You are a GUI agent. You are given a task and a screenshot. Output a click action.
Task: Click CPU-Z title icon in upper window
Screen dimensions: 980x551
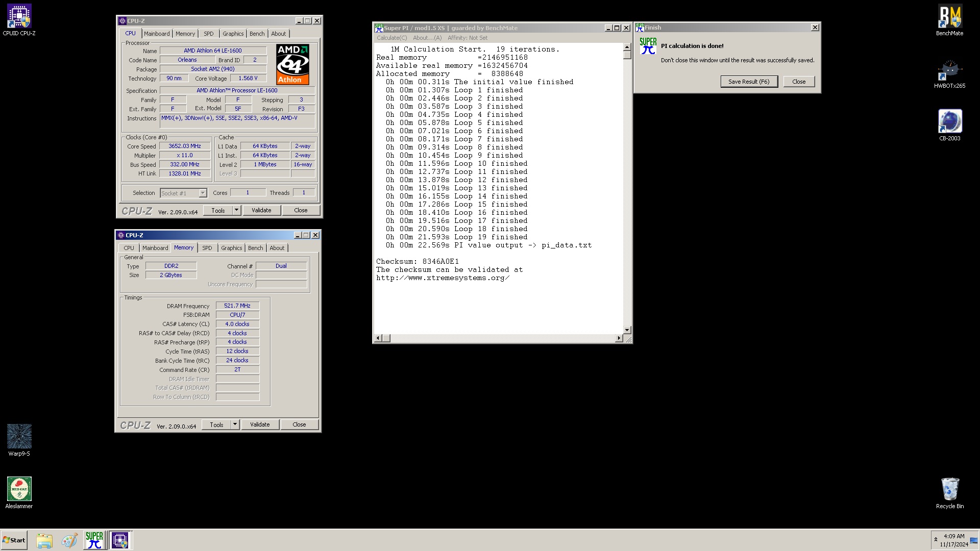click(x=122, y=21)
